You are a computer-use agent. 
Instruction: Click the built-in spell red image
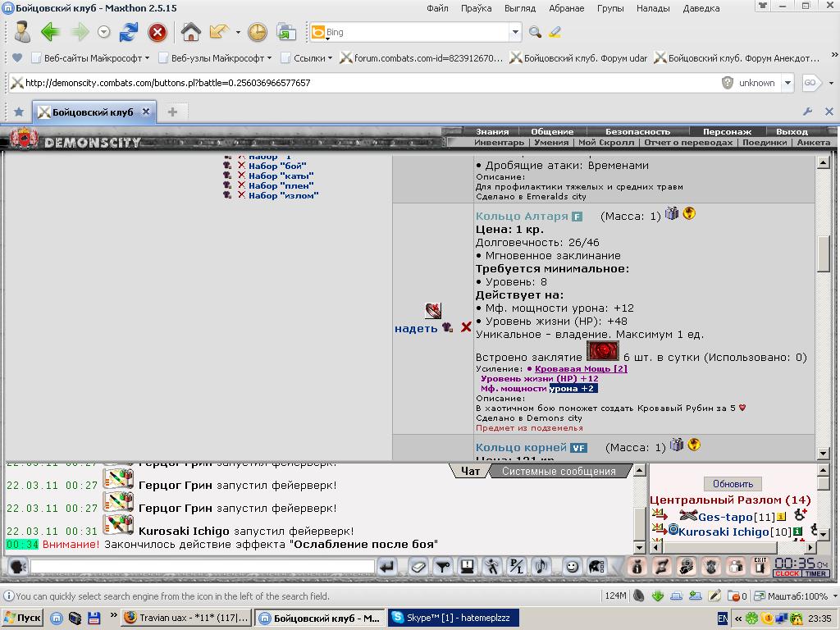pos(603,351)
